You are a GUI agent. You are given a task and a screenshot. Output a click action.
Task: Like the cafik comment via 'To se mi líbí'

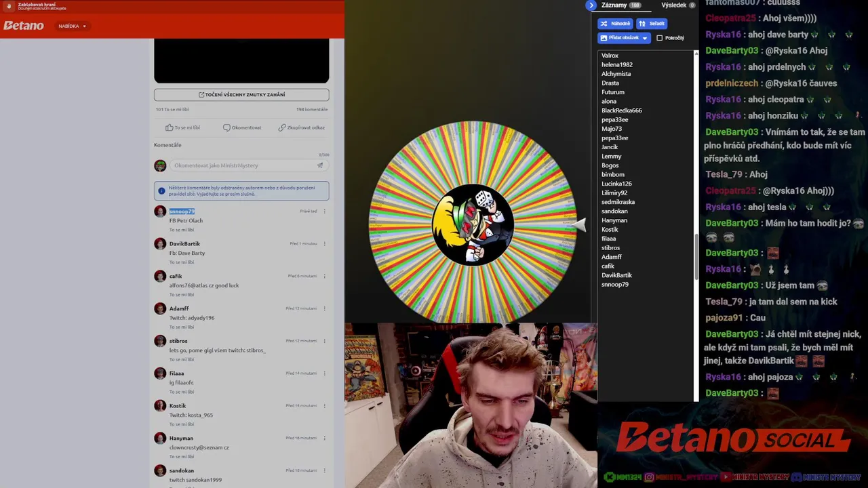[182, 295]
